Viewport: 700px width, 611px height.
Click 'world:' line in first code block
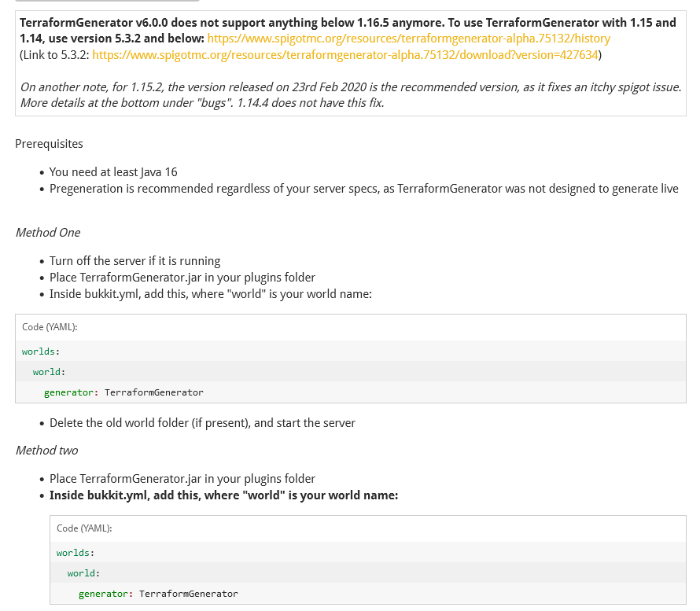pos(49,372)
